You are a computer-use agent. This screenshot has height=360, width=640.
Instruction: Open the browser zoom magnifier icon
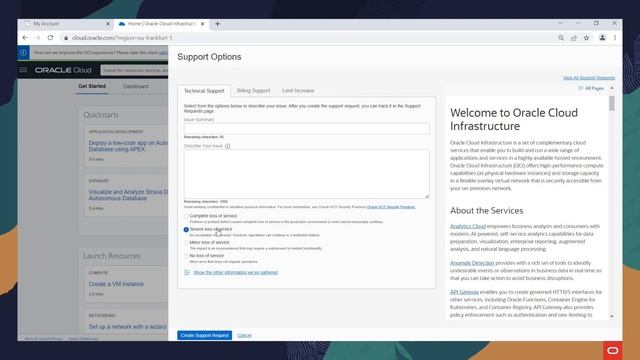pyautogui.click(x=561, y=38)
